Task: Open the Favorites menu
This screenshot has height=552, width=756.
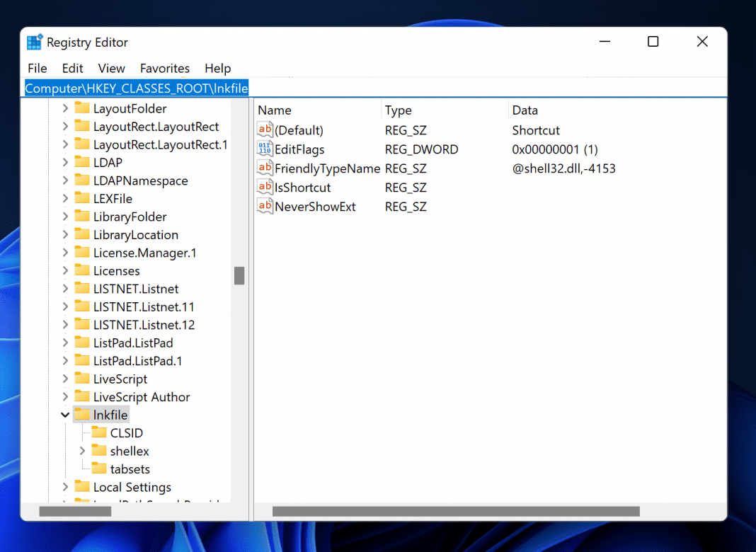Action: point(164,68)
